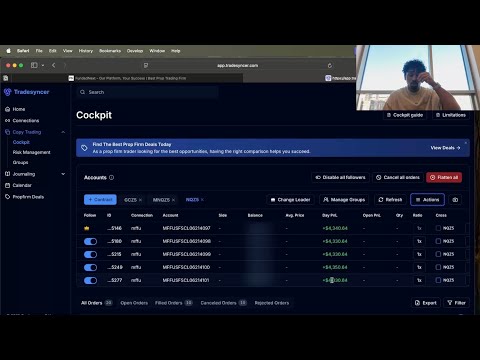Screen dimensions: 480x360
Task: Check the Cross box for account ...5249
Action: 438,267
